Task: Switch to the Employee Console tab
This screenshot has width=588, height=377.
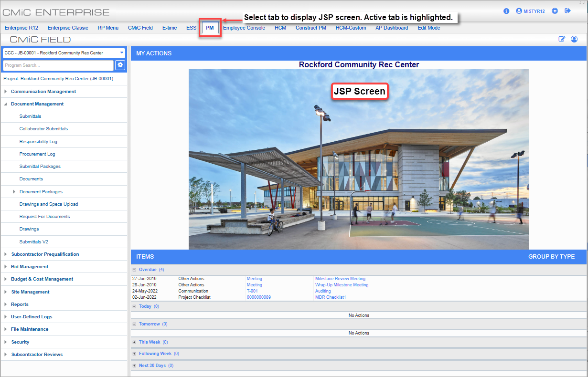Action: click(x=244, y=28)
